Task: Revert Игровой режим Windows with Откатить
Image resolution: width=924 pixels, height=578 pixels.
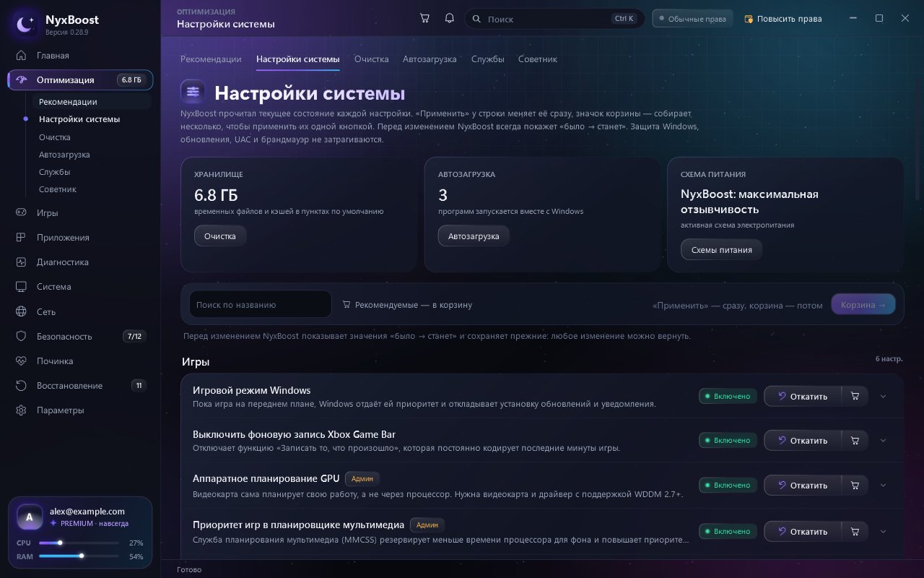Action: tap(803, 396)
